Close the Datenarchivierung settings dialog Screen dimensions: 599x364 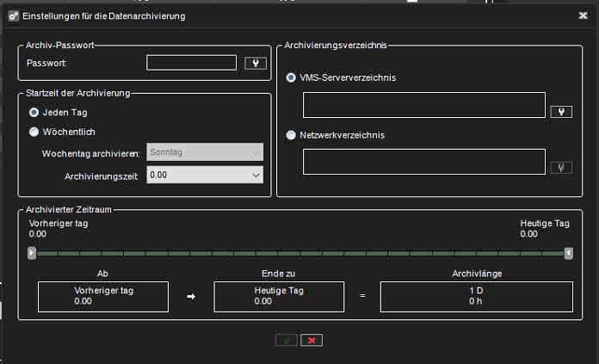584,15
